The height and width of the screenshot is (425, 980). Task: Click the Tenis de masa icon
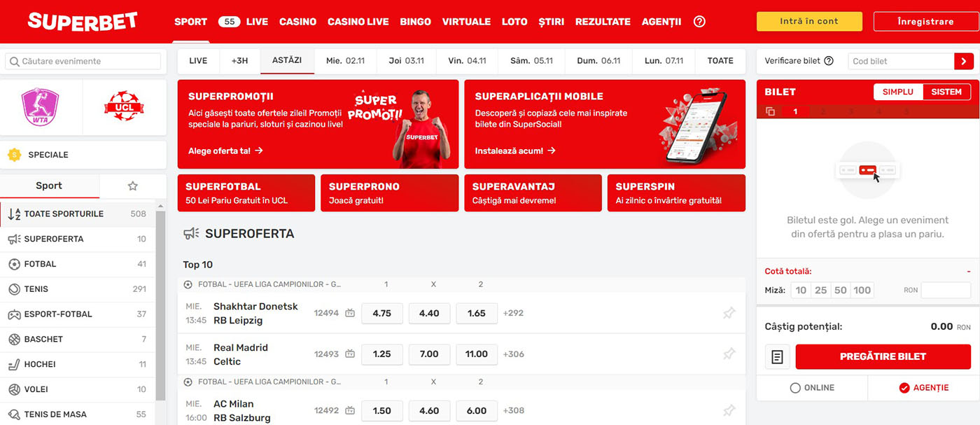coord(14,414)
